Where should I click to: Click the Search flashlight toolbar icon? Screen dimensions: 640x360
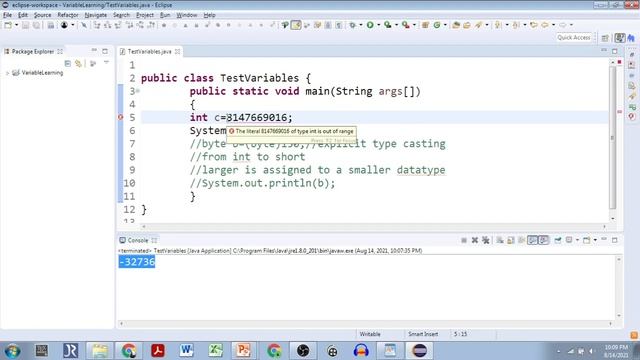[x=478, y=25]
